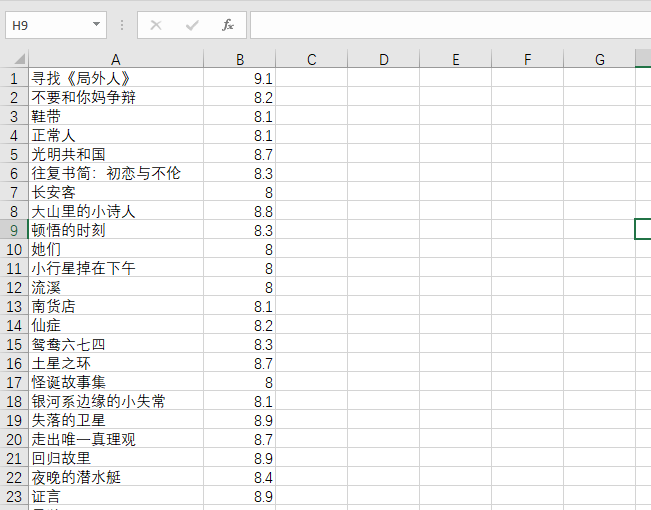Click cell containing 土星之环

coord(116,363)
